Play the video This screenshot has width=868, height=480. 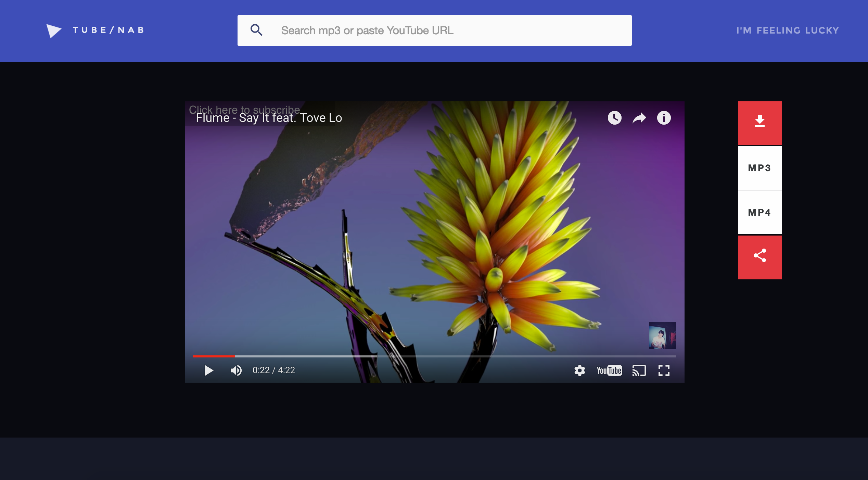point(208,370)
